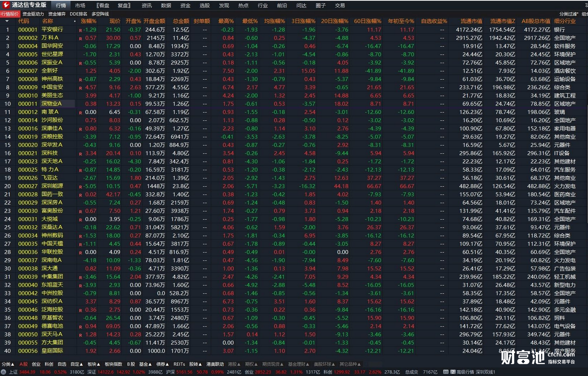The width and height of the screenshot is (588, 376).
Task: Select the 皇庭国际 stock row
Action: pyautogui.click(x=294, y=351)
